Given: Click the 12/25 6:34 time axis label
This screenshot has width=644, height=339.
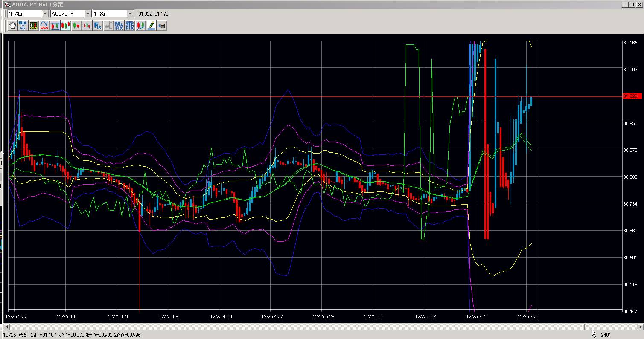Looking at the screenshot, I should 426,316.
